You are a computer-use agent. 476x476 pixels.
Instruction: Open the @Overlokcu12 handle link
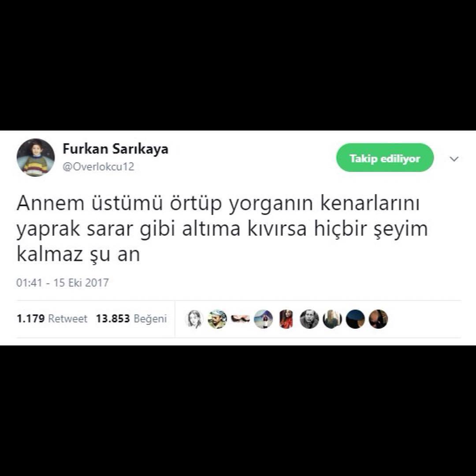98,167
